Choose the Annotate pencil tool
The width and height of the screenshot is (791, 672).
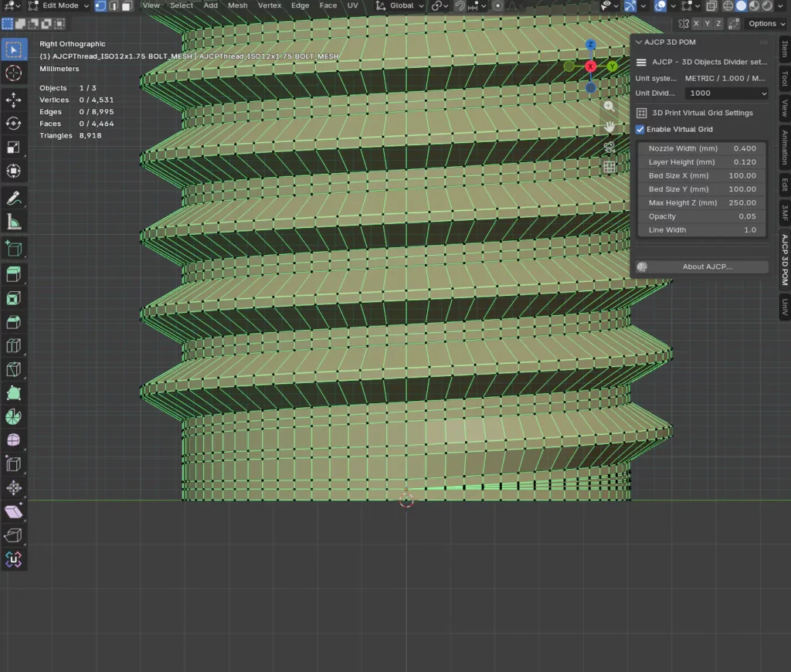click(14, 199)
